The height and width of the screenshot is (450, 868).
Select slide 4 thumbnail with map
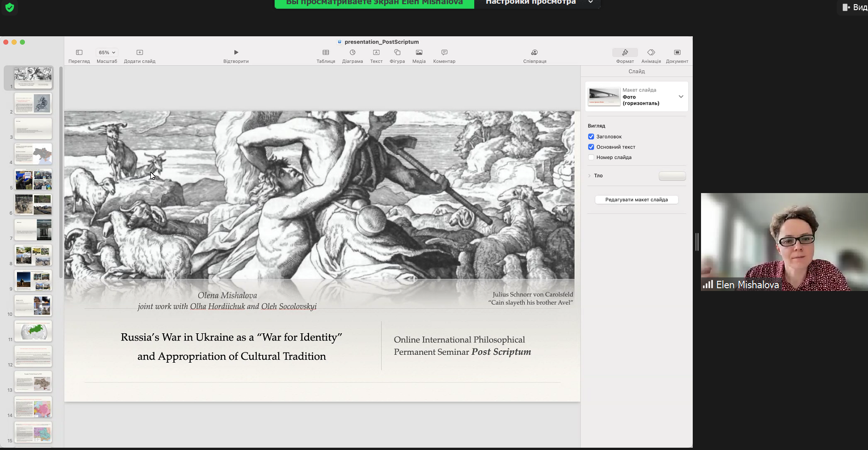click(33, 154)
